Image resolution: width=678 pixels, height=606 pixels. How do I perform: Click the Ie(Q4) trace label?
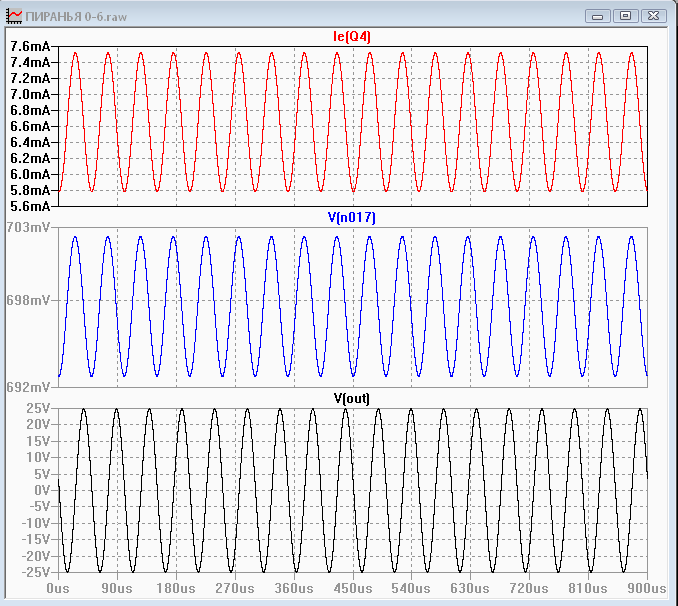pyautogui.click(x=352, y=36)
